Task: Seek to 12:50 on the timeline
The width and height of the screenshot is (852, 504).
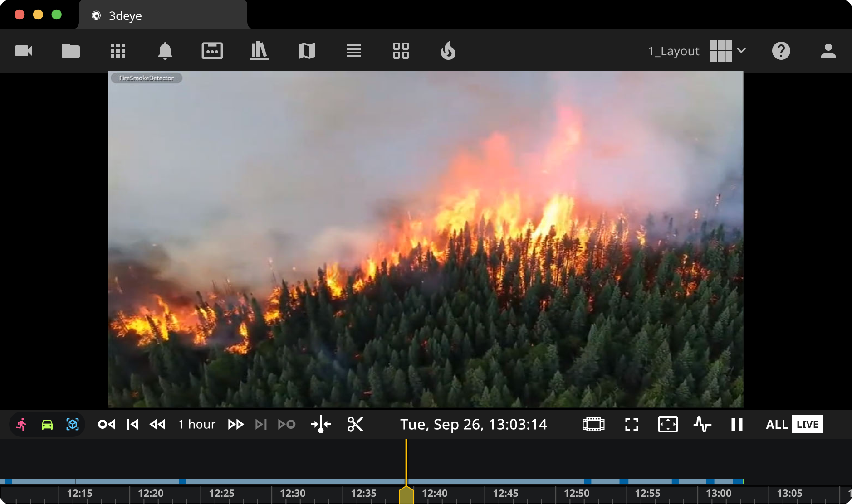Action: coord(577,493)
